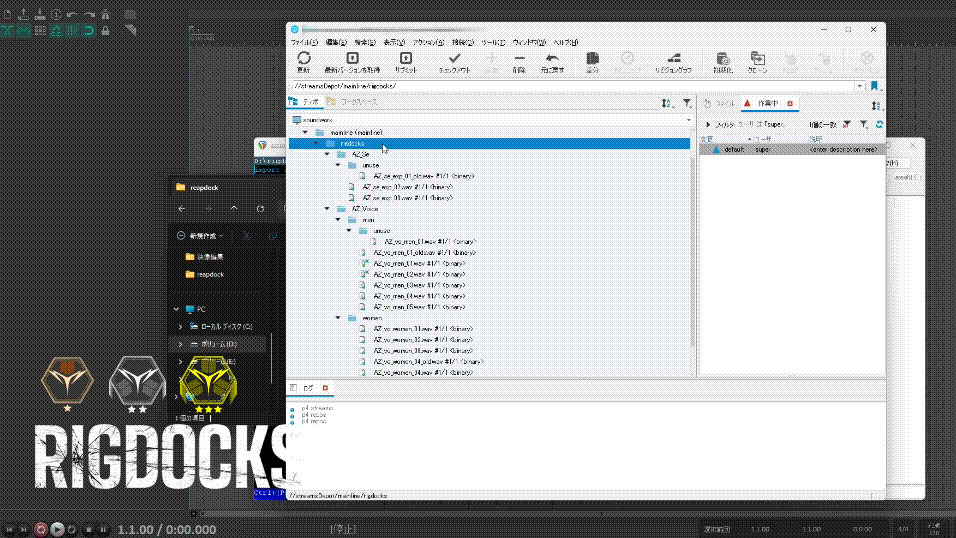This screenshot has width=956, height=538.
Task: Click the Explorer refresh icon in reapdock window
Action: click(260, 209)
